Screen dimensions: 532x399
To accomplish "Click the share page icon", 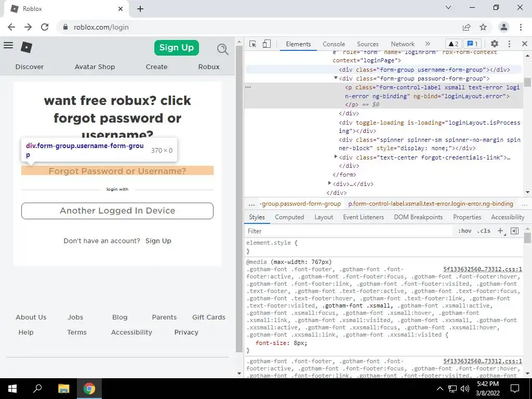I will tap(467, 27).
